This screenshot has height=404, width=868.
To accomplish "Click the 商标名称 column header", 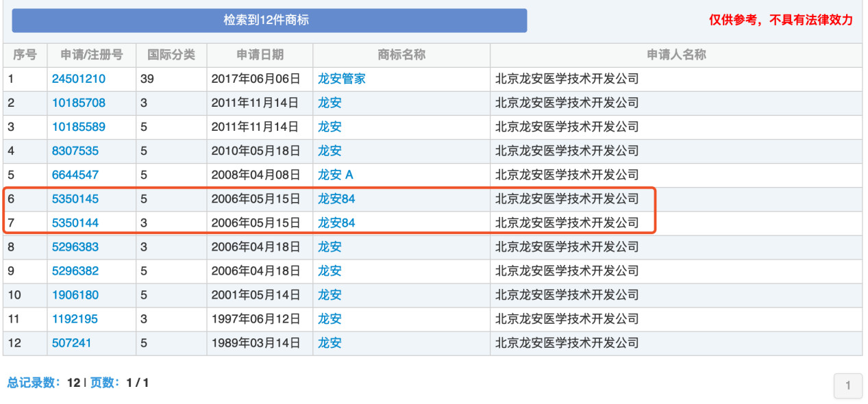I will click(400, 55).
